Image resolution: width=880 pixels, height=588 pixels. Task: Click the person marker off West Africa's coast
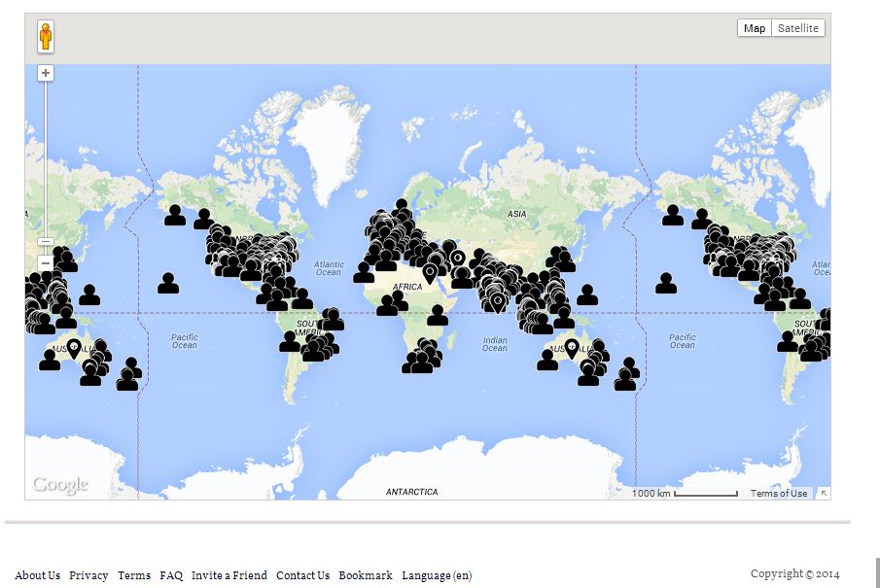[x=364, y=273]
